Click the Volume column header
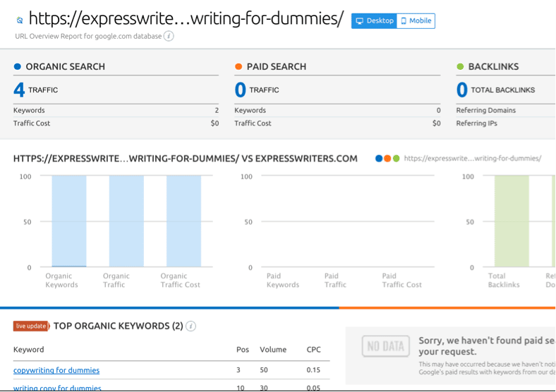This screenshot has width=556, height=392. [273, 350]
